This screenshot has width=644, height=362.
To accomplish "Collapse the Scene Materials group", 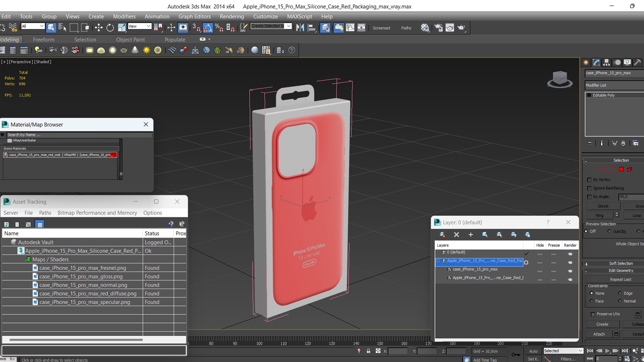I will pos(2,148).
